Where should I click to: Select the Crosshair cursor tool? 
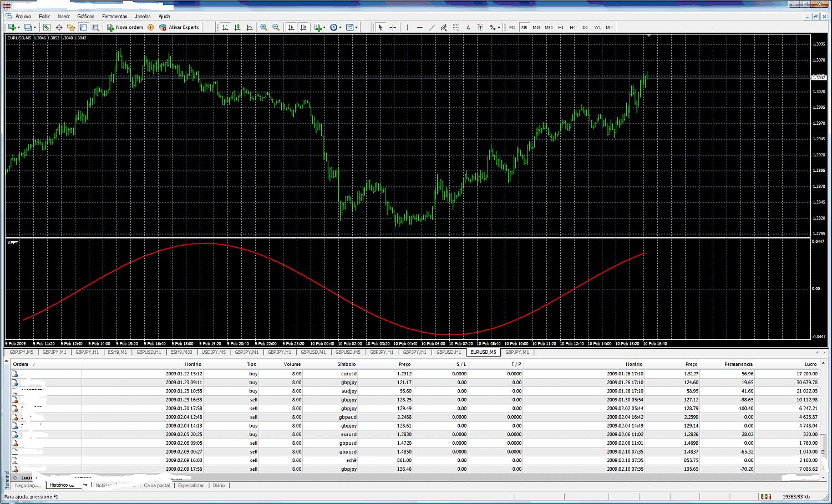click(393, 27)
